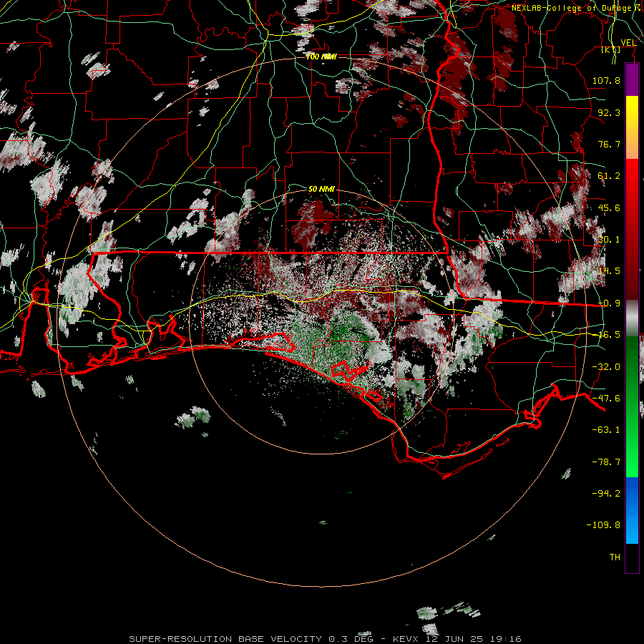The image size is (644, 644).
Task: Select the 92.3 value on velocity scale
Action: 609,112
